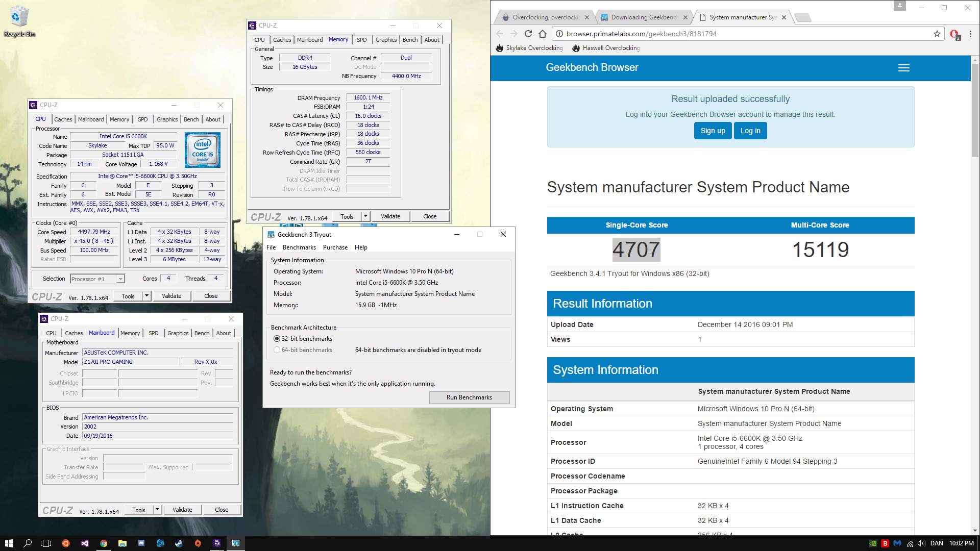The image size is (980, 551).
Task: Select the 64-bit benchmarks radio button
Action: (x=277, y=350)
